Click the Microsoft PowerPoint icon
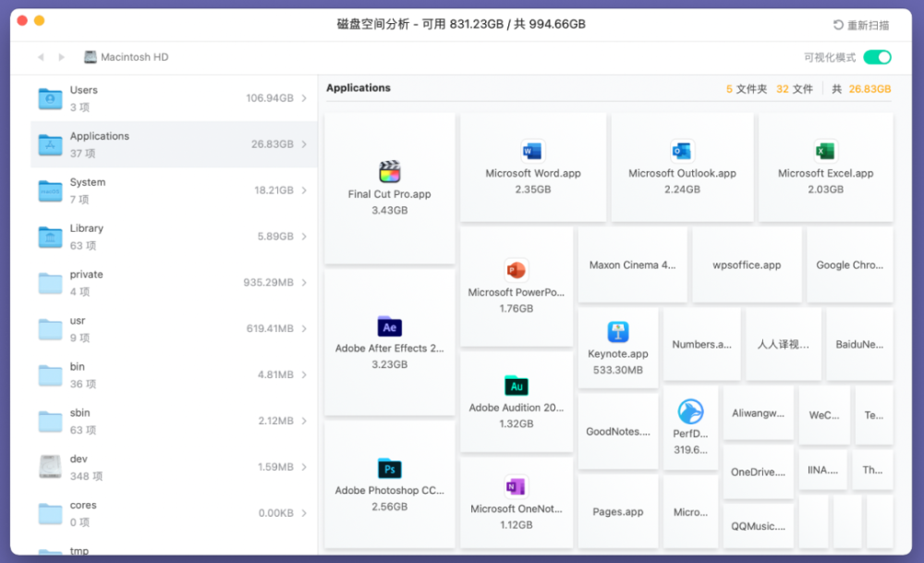 (516, 271)
